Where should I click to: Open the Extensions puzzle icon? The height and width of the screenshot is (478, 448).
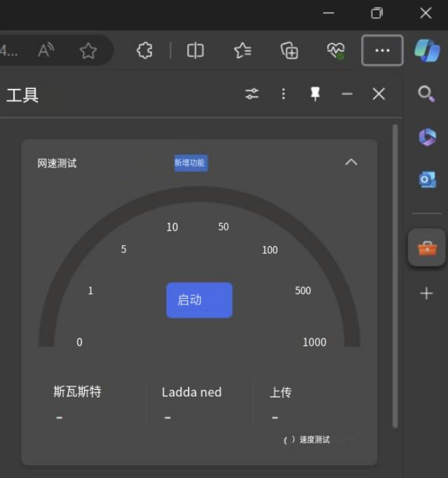click(x=144, y=51)
